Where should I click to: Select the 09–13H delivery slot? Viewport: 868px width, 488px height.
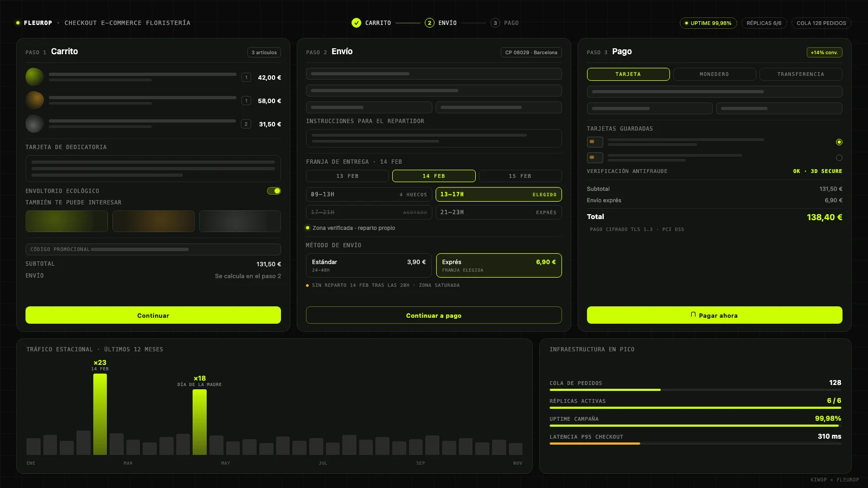coord(369,195)
